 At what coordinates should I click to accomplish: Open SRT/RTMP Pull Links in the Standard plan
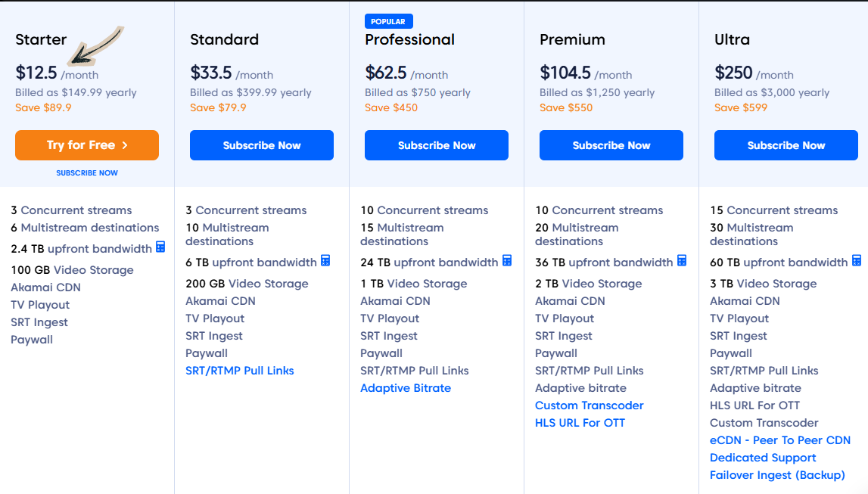coord(240,371)
